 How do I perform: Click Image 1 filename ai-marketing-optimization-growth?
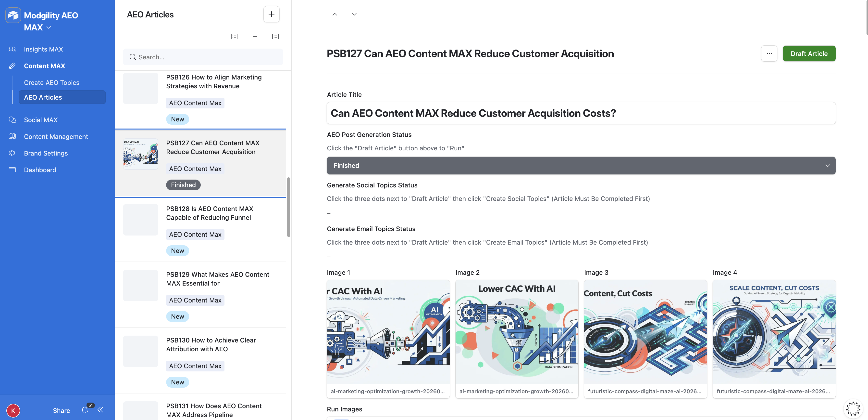388,391
